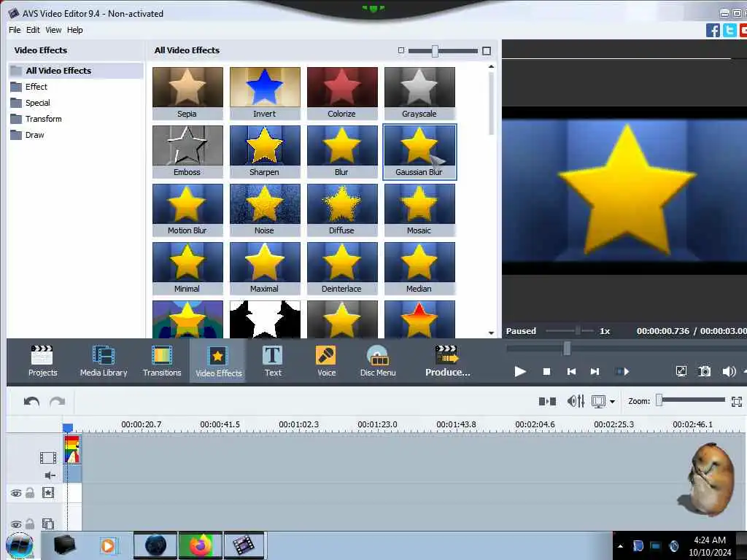Image resolution: width=747 pixels, height=560 pixels.
Task: Adjust the thumbnail size slider
Action: click(x=435, y=51)
